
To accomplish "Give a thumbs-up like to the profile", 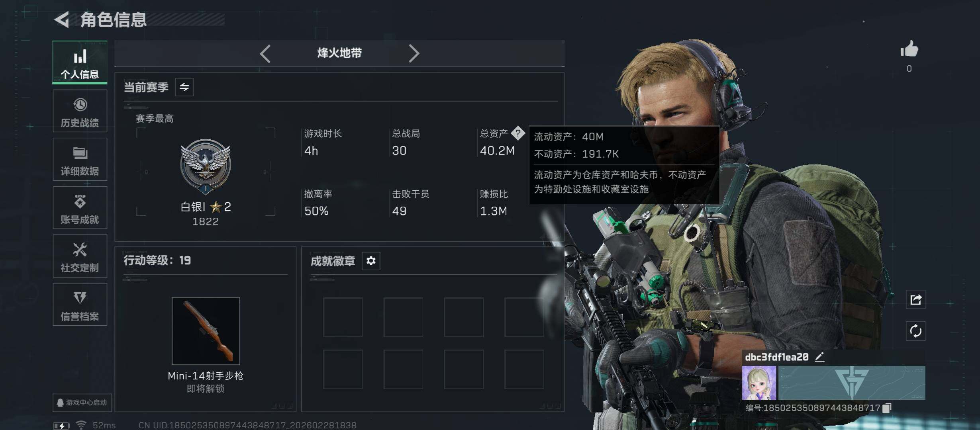I will pyautogui.click(x=909, y=50).
